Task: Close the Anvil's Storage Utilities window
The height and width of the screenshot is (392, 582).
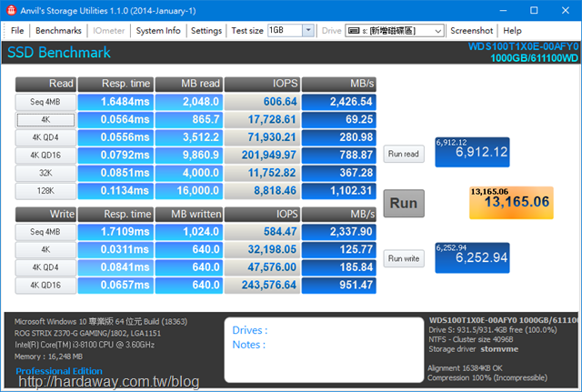Action: coord(566,10)
